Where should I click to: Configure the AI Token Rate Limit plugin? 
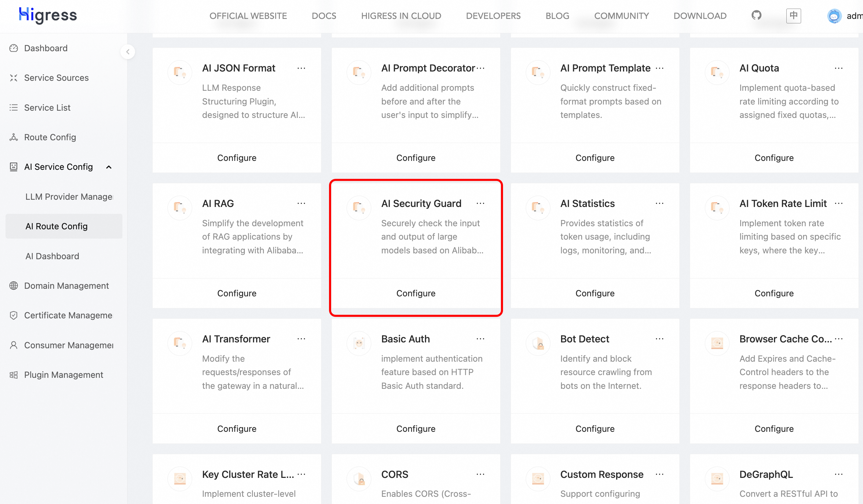(774, 293)
